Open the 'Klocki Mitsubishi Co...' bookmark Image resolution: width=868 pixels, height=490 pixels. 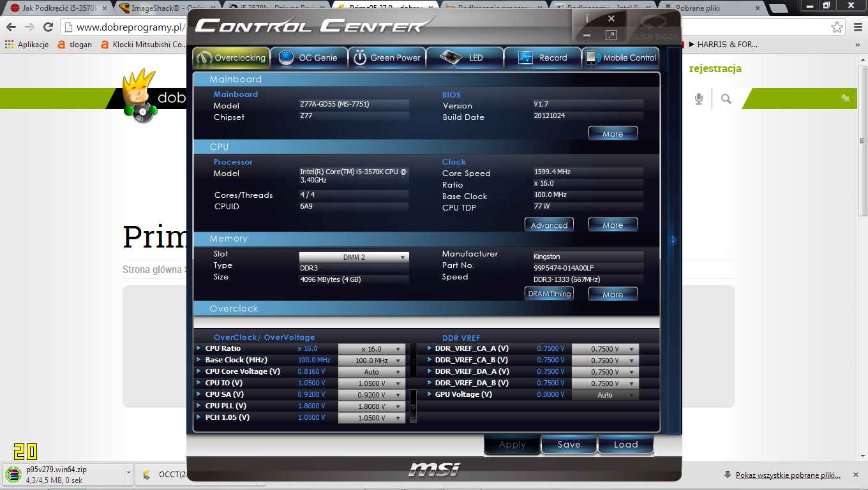[144, 45]
